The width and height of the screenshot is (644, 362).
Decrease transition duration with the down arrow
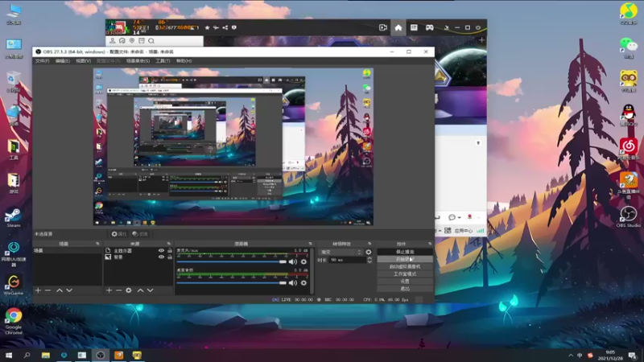point(369,261)
